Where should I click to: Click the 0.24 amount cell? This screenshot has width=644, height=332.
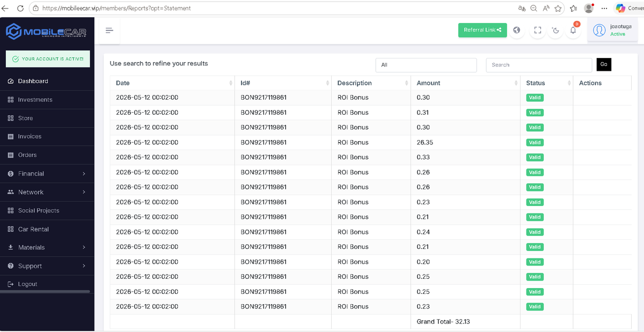point(465,232)
